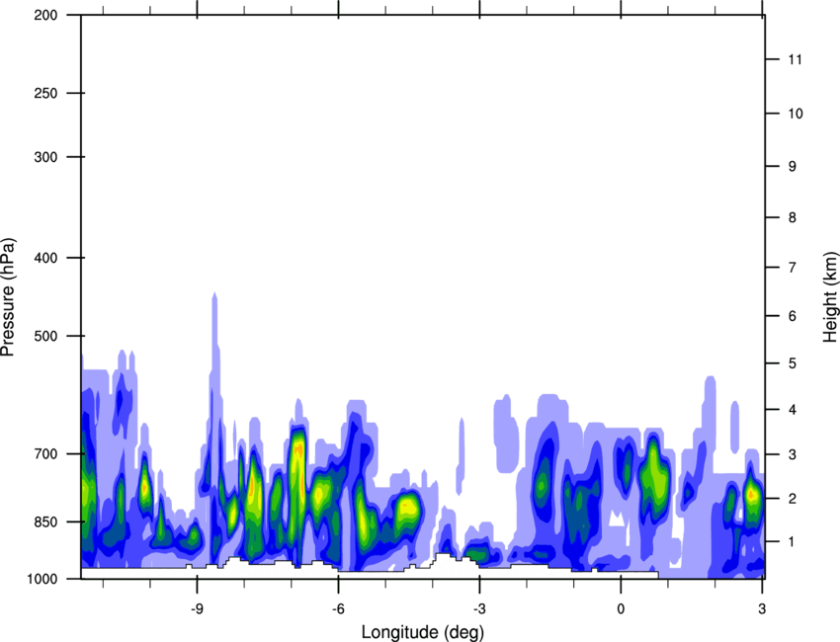Click the 11 km height label
Screen dimensions: 840x642
click(796, 59)
